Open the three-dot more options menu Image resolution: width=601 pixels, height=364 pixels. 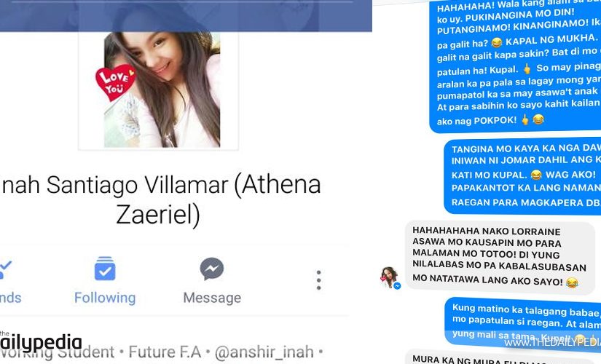(x=318, y=280)
